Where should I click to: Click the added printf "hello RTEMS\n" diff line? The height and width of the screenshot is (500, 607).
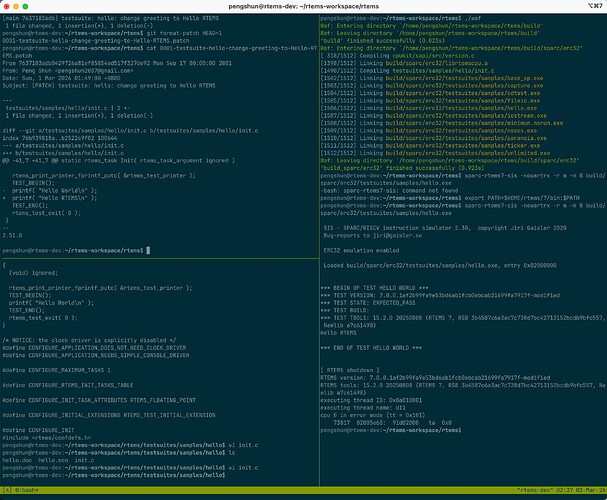pyautogui.click(x=50, y=199)
